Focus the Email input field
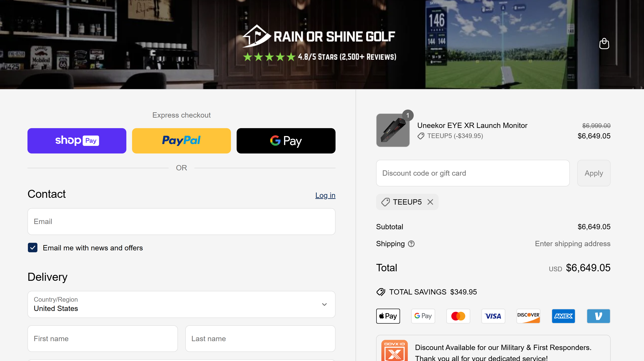 tap(181, 221)
